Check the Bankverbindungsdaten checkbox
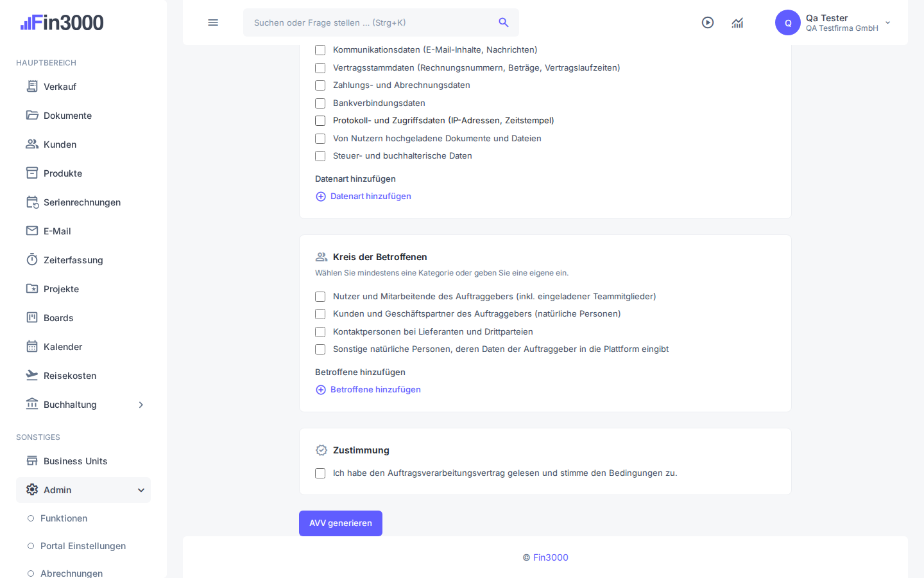The image size is (924, 578). point(320,103)
